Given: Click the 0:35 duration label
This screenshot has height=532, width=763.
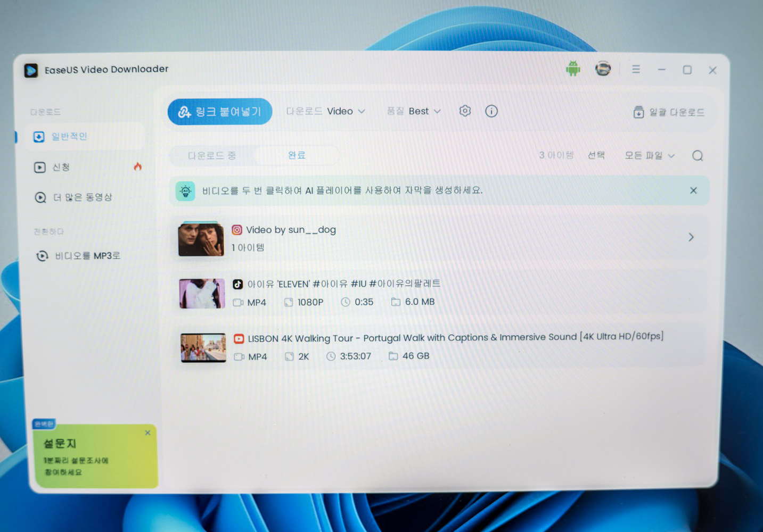Looking at the screenshot, I should click(364, 302).
